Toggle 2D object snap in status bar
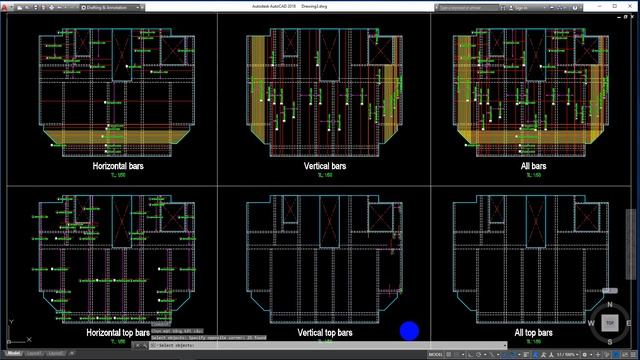The image size is (640, 360). (x=513, y=355)
